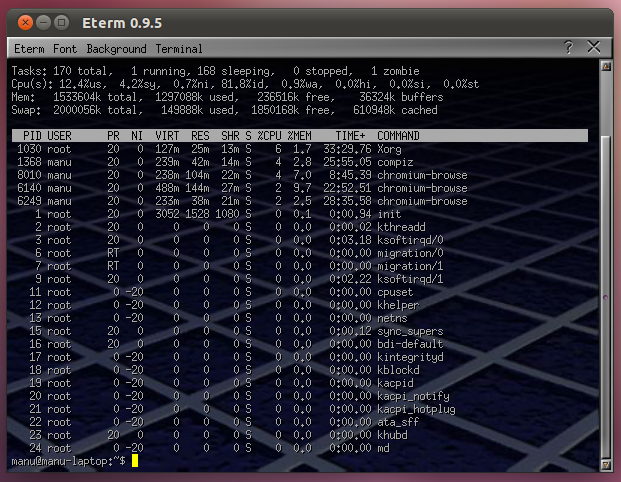The width and height of the screenshot is (621, 482).
Task: Minimize the Eterm window
Action: 44,23
